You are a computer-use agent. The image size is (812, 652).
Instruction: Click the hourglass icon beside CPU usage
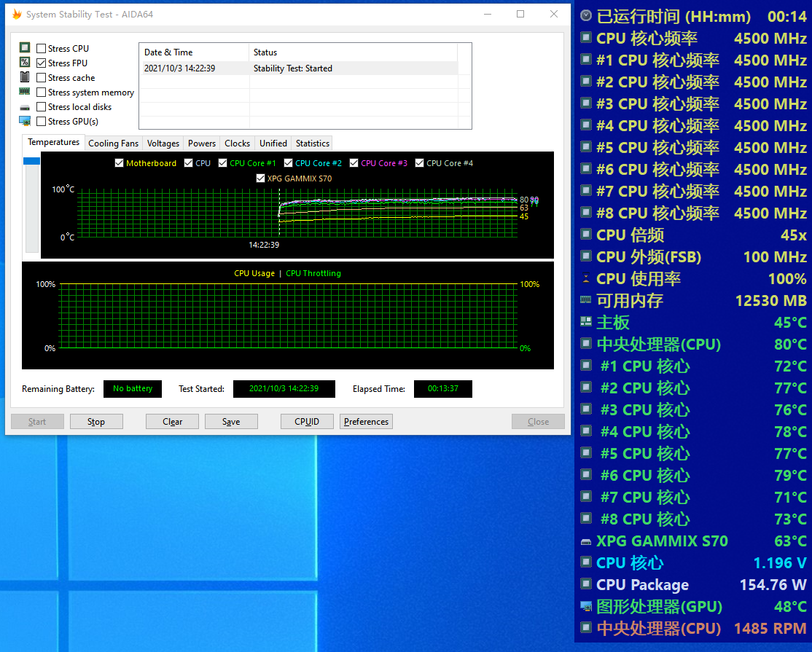point(586,278)
